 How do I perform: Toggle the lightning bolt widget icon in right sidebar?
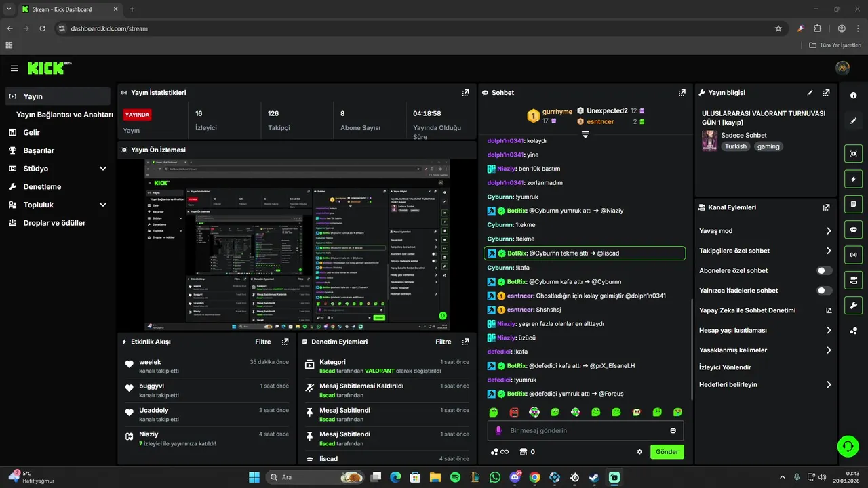854,179
